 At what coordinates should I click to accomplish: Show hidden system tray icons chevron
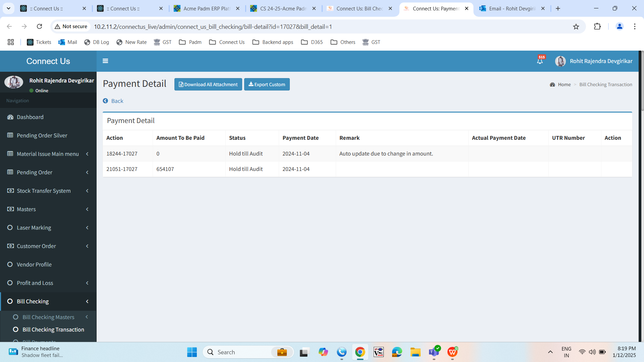(550, 352)
